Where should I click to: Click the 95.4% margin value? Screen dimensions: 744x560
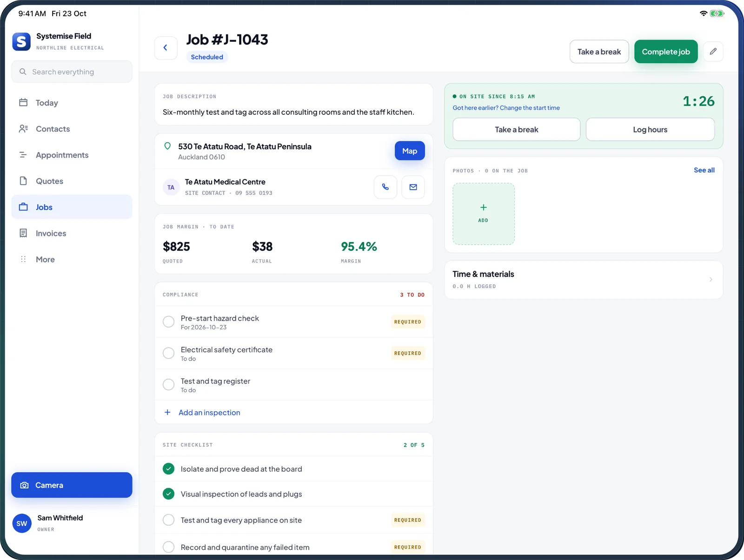click(x=359, y=246)
